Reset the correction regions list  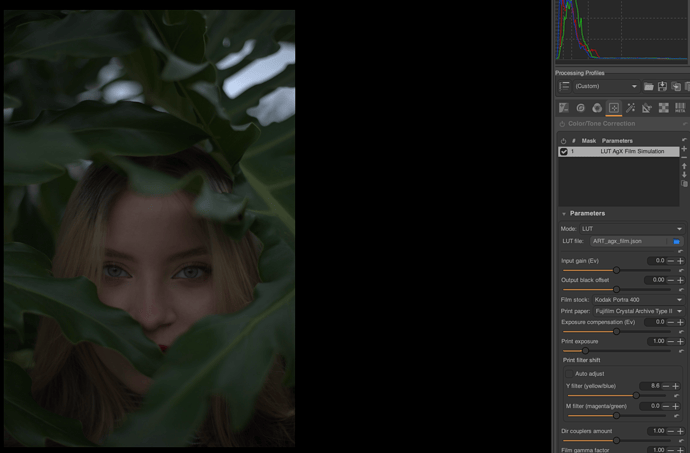tap(684, 140)
